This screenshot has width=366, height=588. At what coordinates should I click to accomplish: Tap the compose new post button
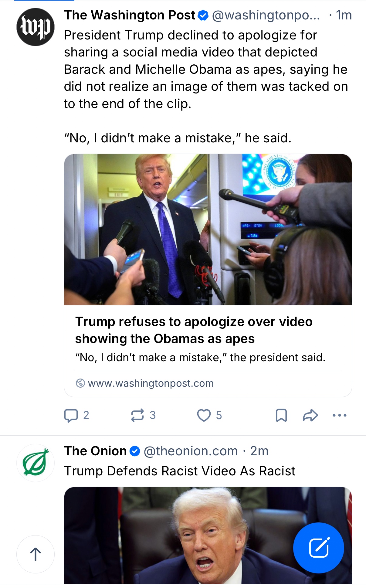coord(318,548)
